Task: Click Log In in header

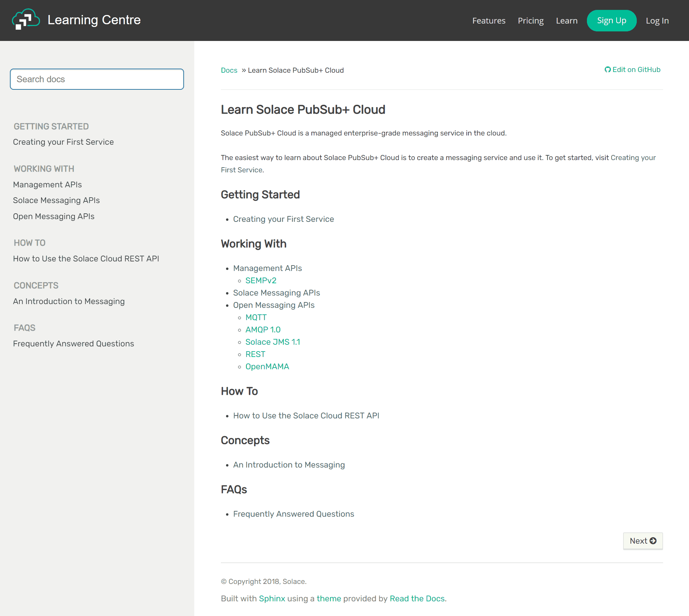Action: tap(657, 20)
